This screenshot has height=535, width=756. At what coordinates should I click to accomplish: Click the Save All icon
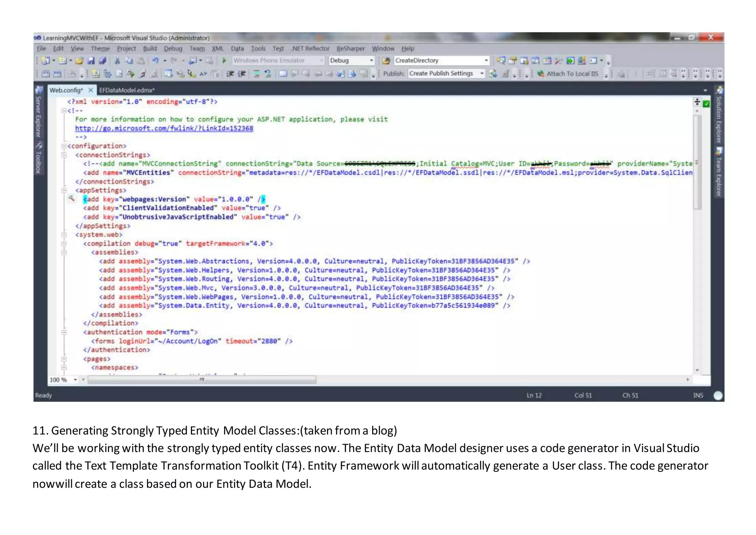tap(103, 61)
